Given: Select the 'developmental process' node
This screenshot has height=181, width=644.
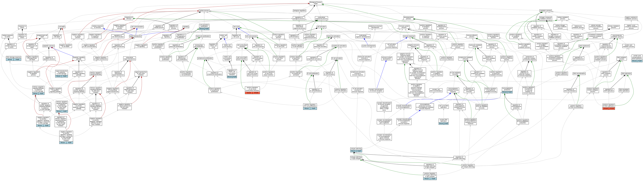Looking at the screenshot, I should [x=408, y=18].
